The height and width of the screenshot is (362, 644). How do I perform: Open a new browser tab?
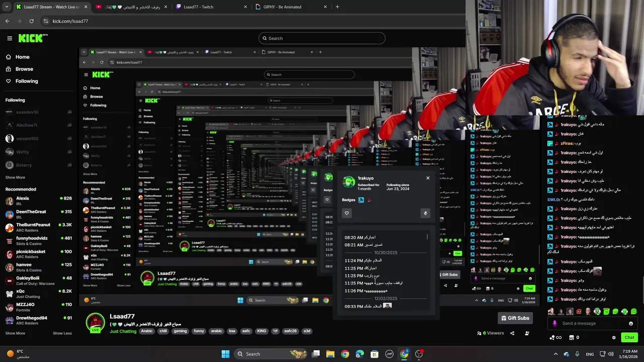(337, 7)
